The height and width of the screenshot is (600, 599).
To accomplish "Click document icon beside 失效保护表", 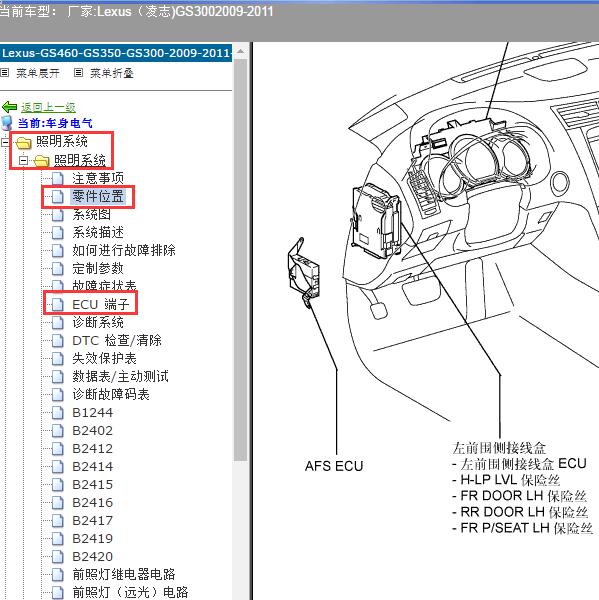I will (x=57, y=359).
